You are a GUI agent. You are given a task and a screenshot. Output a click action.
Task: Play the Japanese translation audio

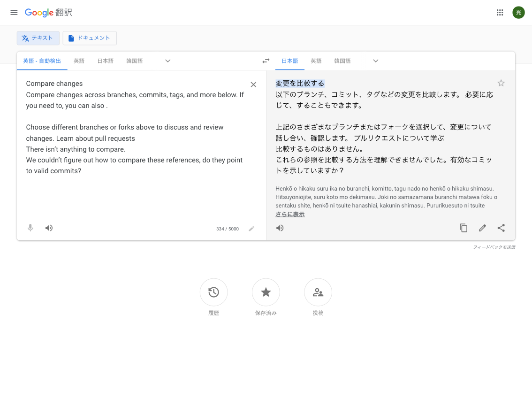point(280,228)
